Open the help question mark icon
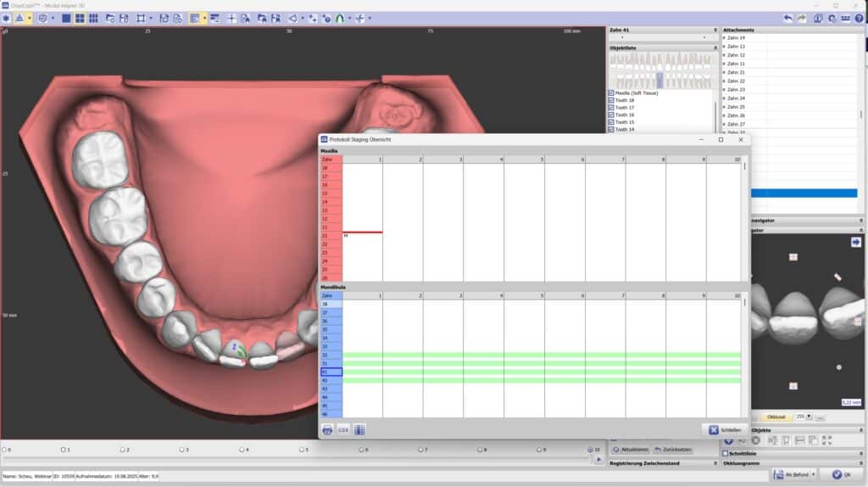 click(860, 18)
